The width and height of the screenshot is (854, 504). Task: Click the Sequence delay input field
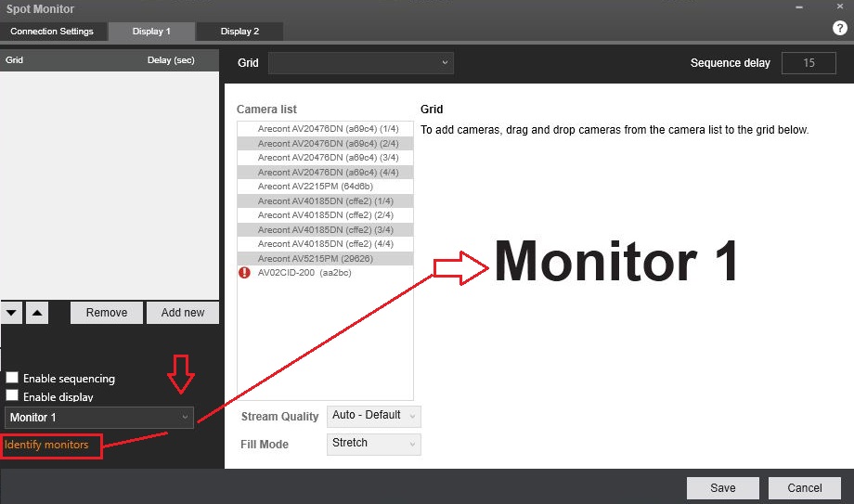coord(809,63)
